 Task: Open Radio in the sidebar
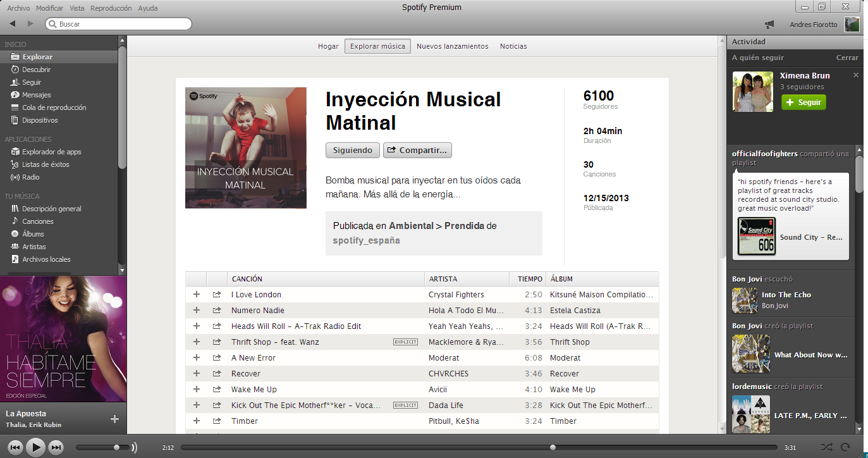(x=30, y=177)
